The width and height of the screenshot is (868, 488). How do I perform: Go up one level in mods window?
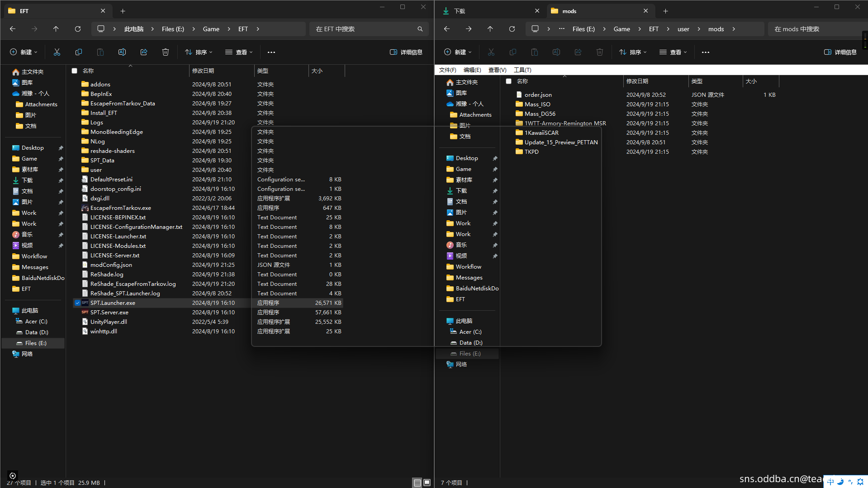[x=490, y=29]
